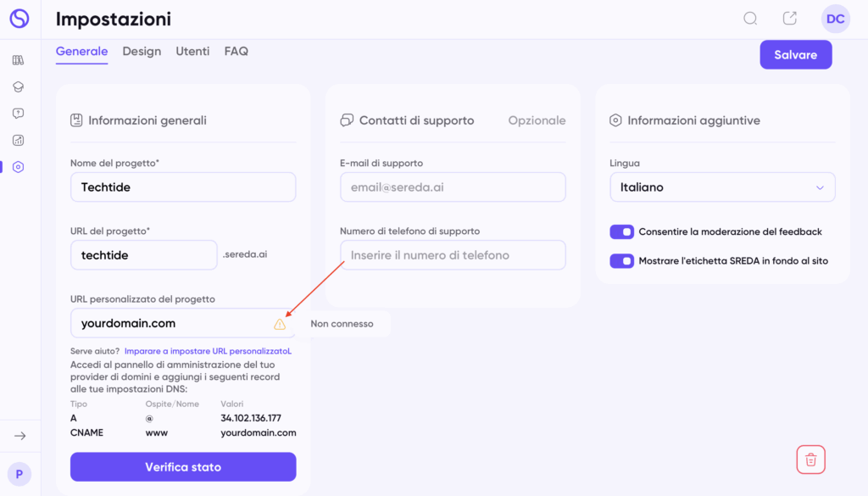This screenshot has width=868, height=496.
Task: Click the Verifica stato button
Action: pos(183,466)
